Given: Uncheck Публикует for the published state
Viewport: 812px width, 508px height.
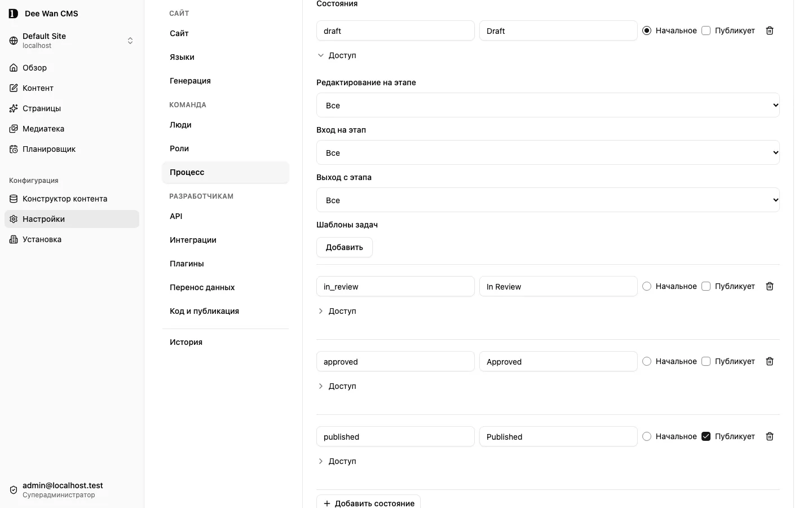Looking at the screenshot, I should [706, 436].
